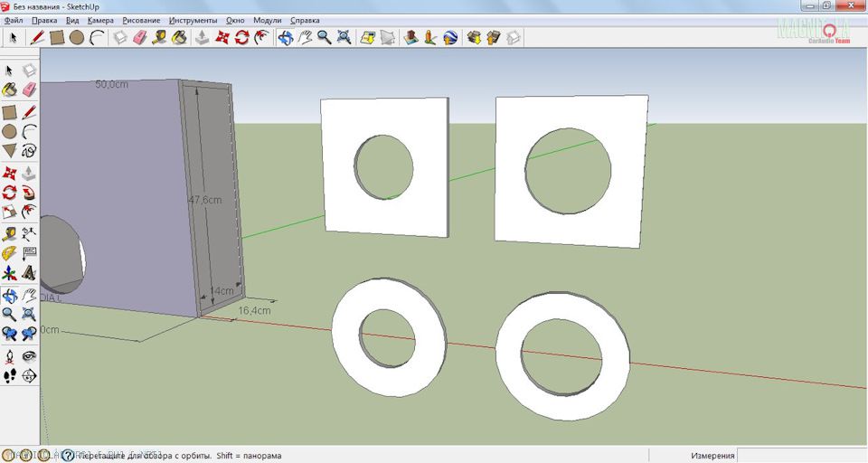Image resolution: width=868 pixels, height=463 pixels.
Task: Choose the Paint Bucket tool in top toolbar
Action: pos(180,38)
